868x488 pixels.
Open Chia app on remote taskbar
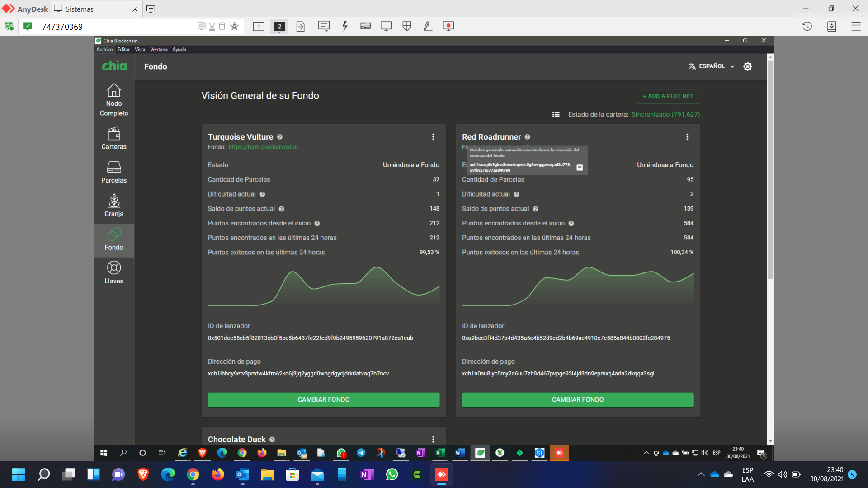click(480, 453)
